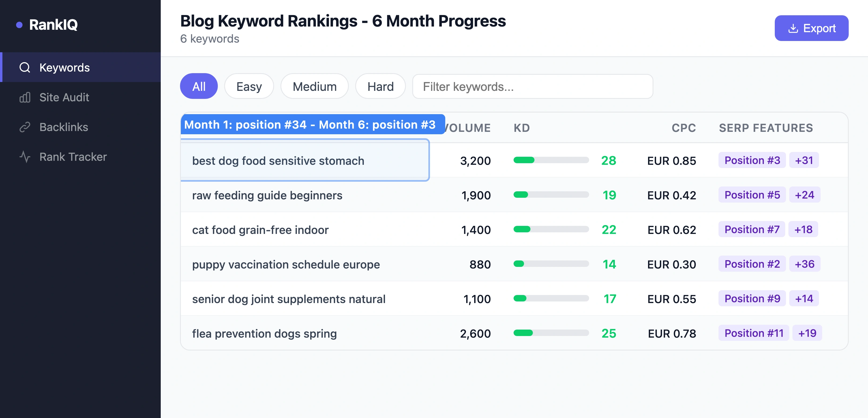This screenshot has width=868, height=418.
Task: Enable the Easy difficulty filter
Action: (x=249, y=86)
